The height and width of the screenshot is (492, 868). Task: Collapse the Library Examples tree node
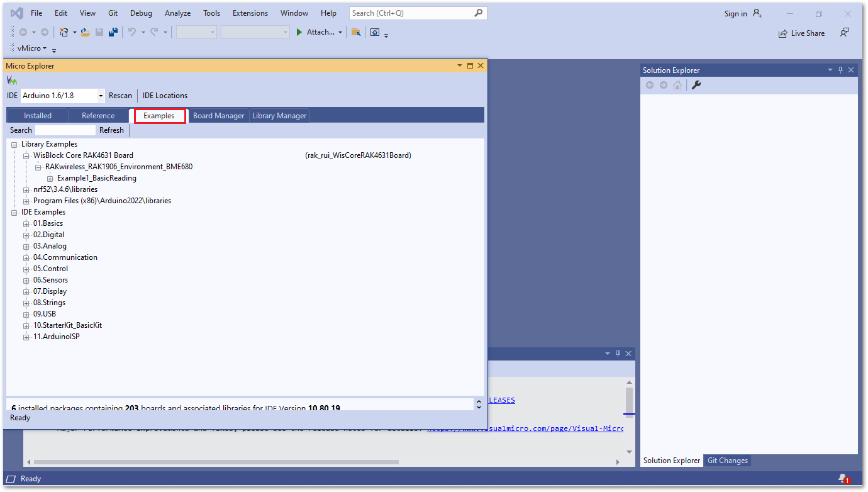pos(14,144)
